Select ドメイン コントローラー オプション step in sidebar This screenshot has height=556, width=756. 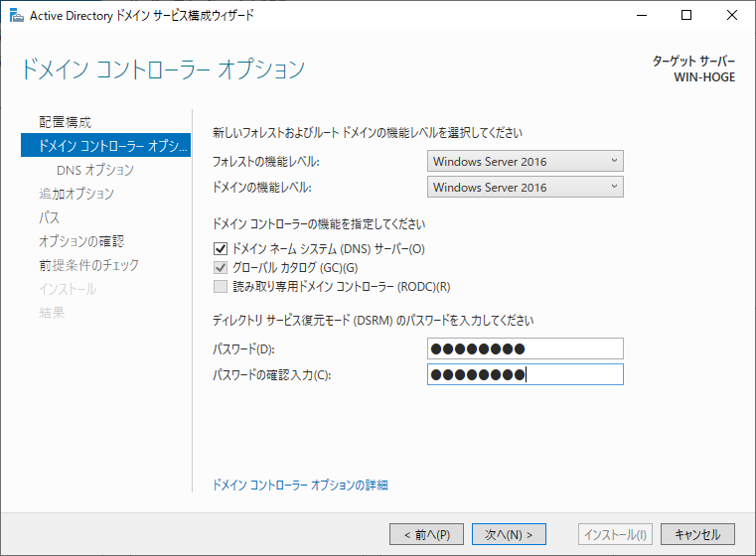pos(105,145)
